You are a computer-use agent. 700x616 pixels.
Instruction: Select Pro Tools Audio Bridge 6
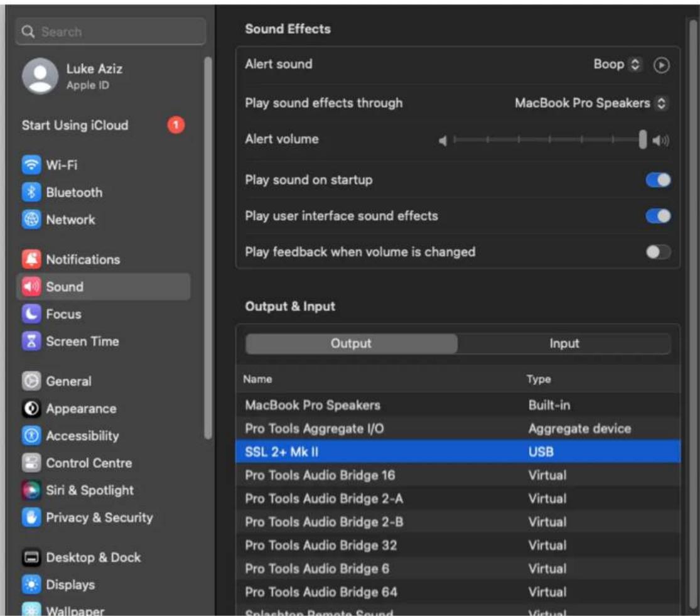click(x=458, y=568)
